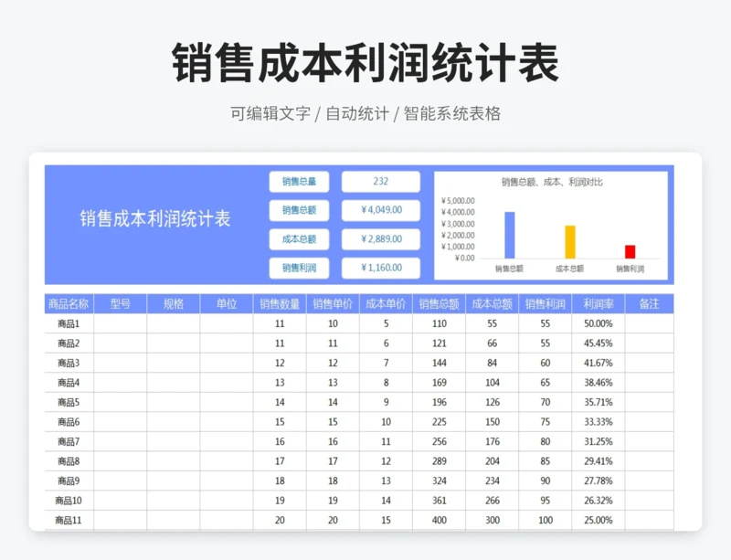
Task: Click sales total cell 256
Action: pyautogui.click(x=440, y=441)
